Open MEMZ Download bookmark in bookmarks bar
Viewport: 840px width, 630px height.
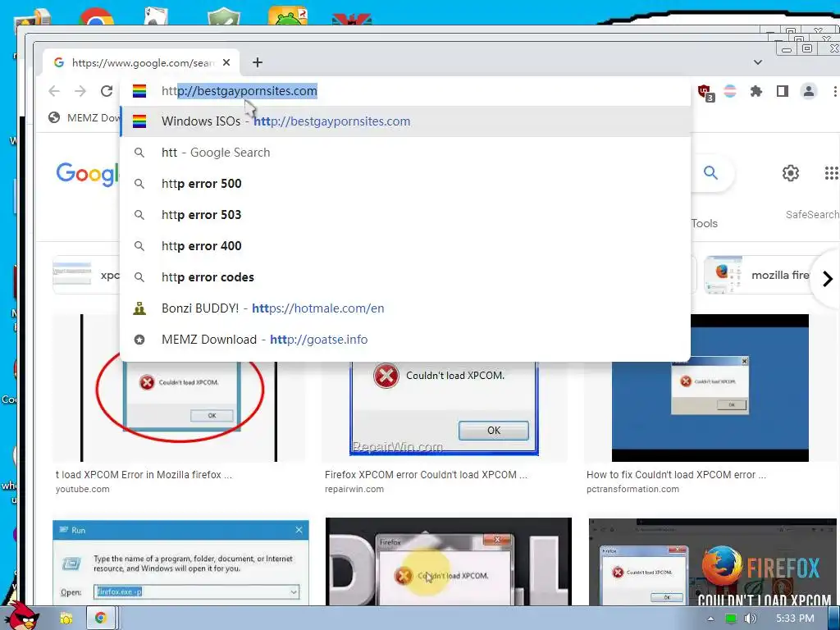[x=84, y=117]
